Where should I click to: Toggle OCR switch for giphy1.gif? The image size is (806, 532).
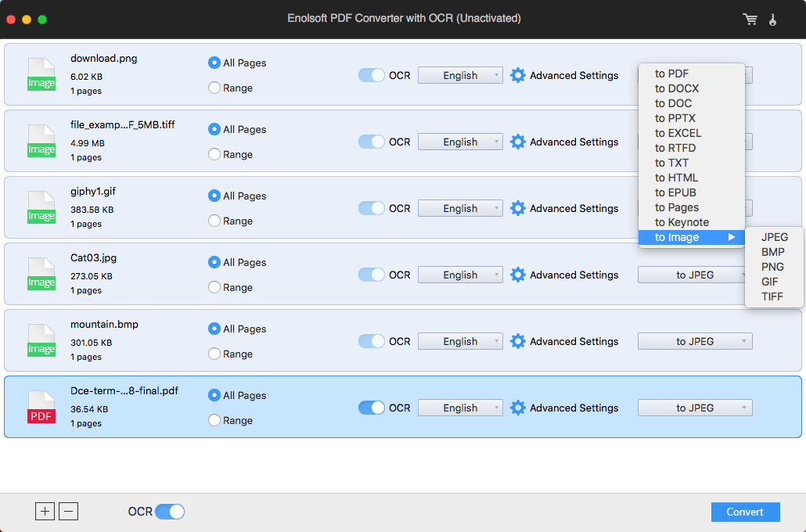point(371,208)
